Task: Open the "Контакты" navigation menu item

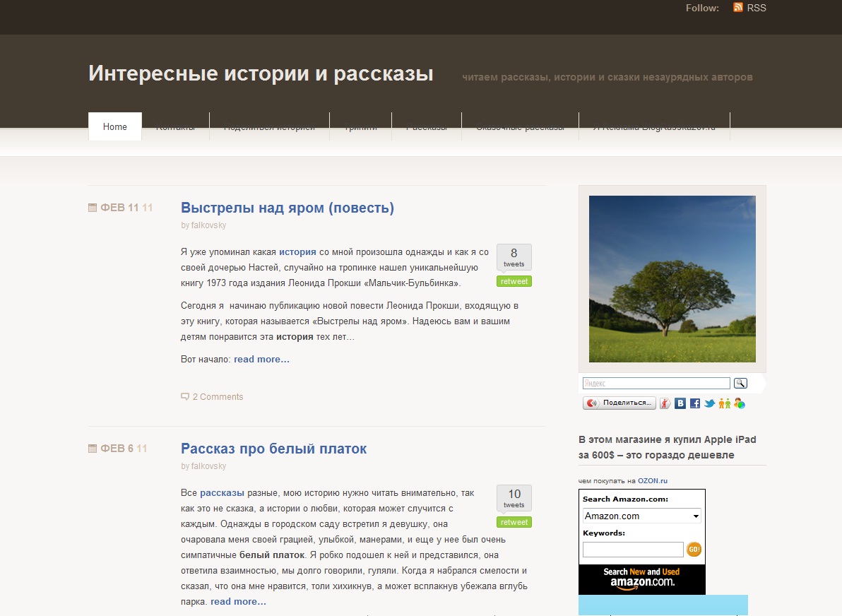Action: click(175, 127)
